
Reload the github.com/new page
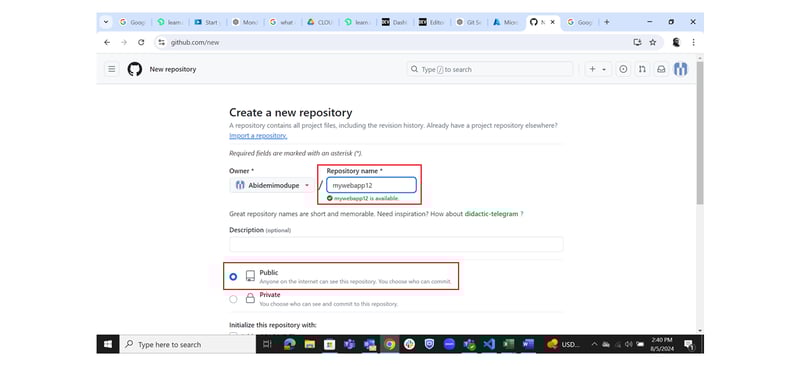141,42
